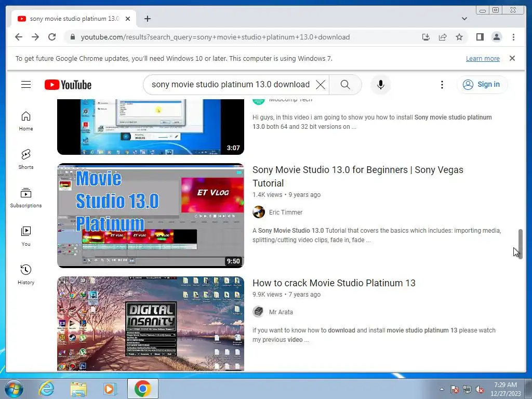This screenshot has height=399, width=532.
Task: Reload the page
Action: pos(52,37)
